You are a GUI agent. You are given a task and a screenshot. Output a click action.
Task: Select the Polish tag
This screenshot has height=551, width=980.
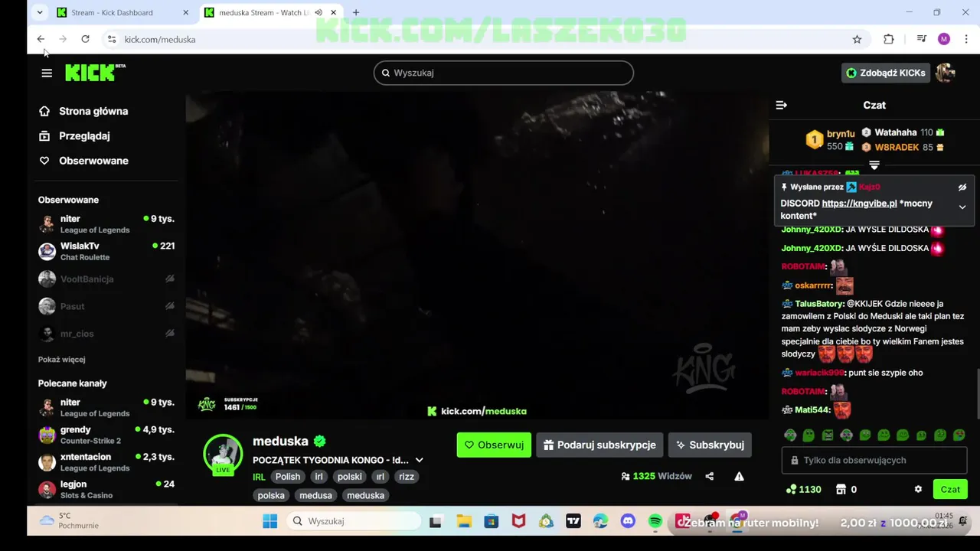288,477
